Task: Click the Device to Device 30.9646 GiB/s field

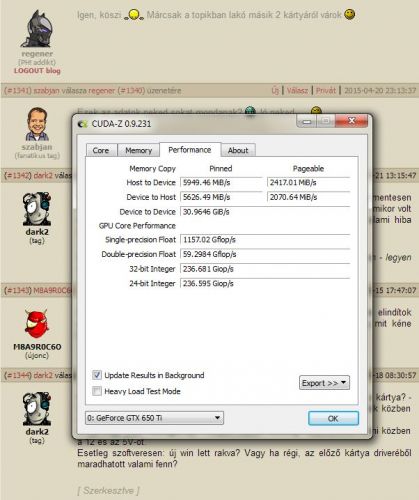Action: point(265,212)
